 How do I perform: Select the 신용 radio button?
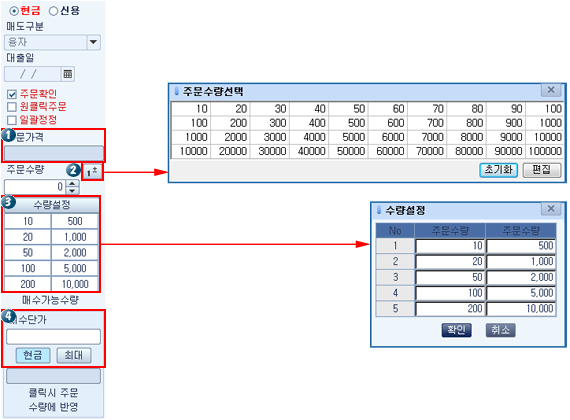(53, 11)
